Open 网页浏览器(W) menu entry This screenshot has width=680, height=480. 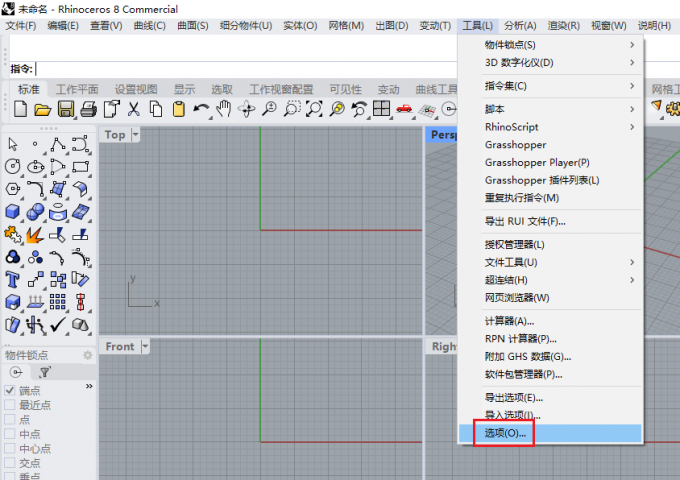(550, 298)
